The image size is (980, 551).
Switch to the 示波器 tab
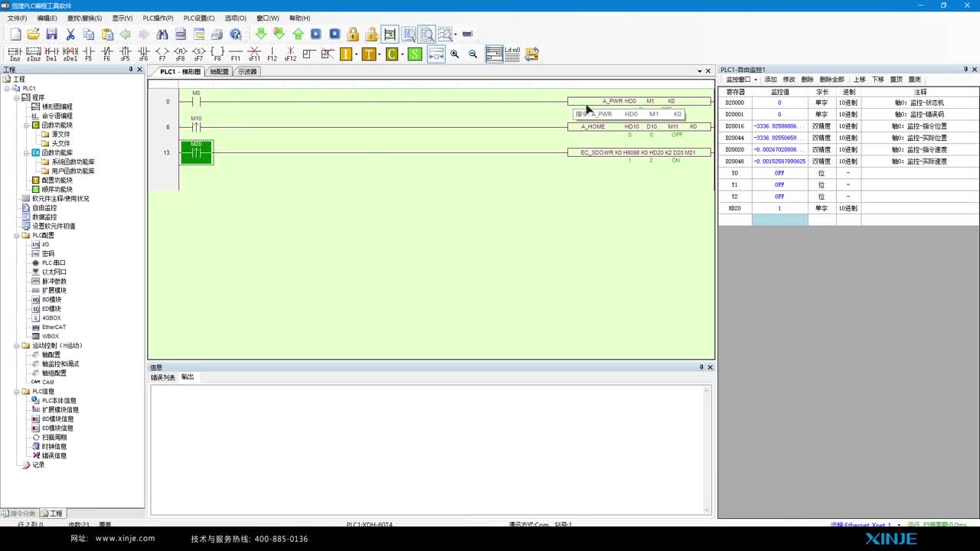click(247, 71)
